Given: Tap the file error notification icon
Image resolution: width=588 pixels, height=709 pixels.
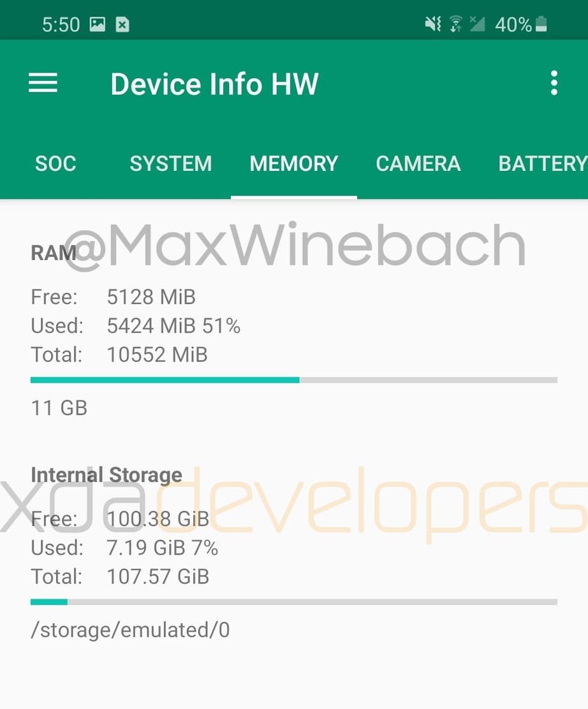Looking at the screenshot, I should tap(122, 24).
